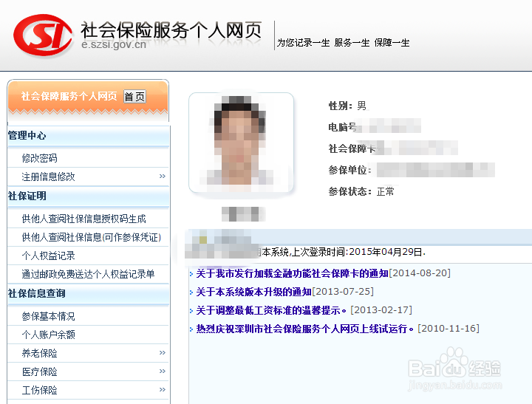This screenshot has height=404, width=532.
Task: Open 修改密码 in the management center
Action: point(39,158)
